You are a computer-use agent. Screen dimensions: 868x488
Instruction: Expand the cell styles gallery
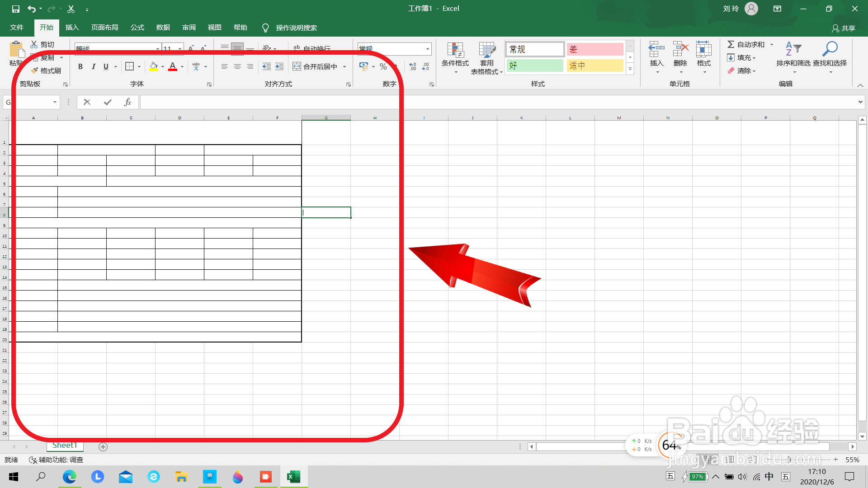[x=630, y=69]
